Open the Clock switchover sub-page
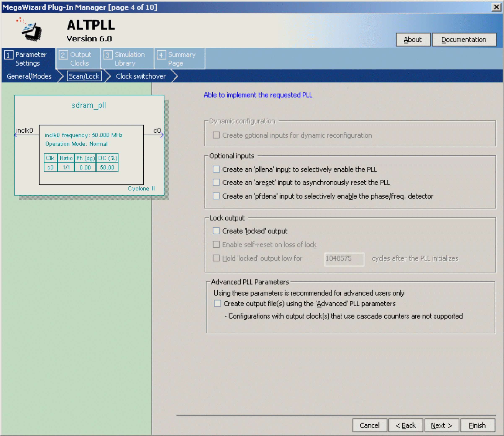504x436 pixels. [141, 76]
